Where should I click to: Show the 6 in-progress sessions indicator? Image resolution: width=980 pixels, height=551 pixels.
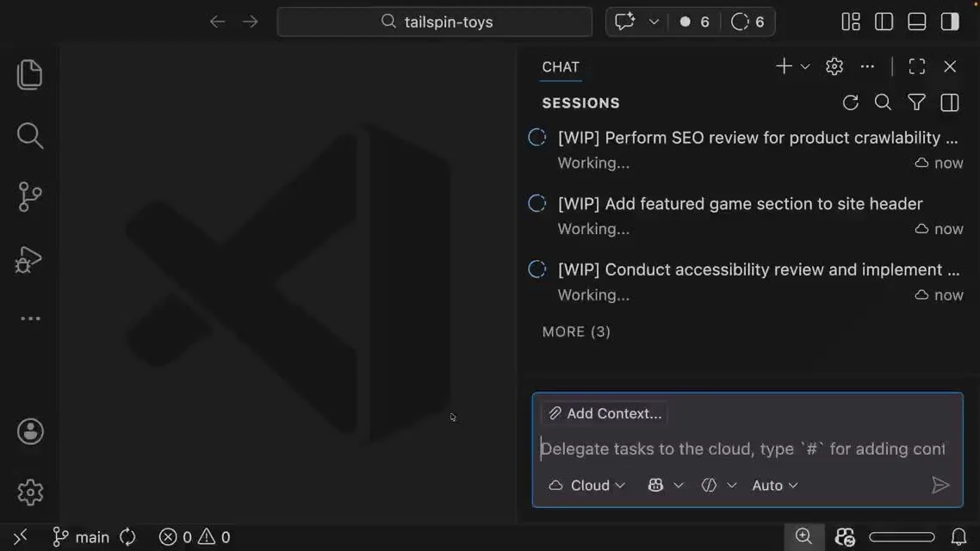pyautogui.click(x=747, y=22)
